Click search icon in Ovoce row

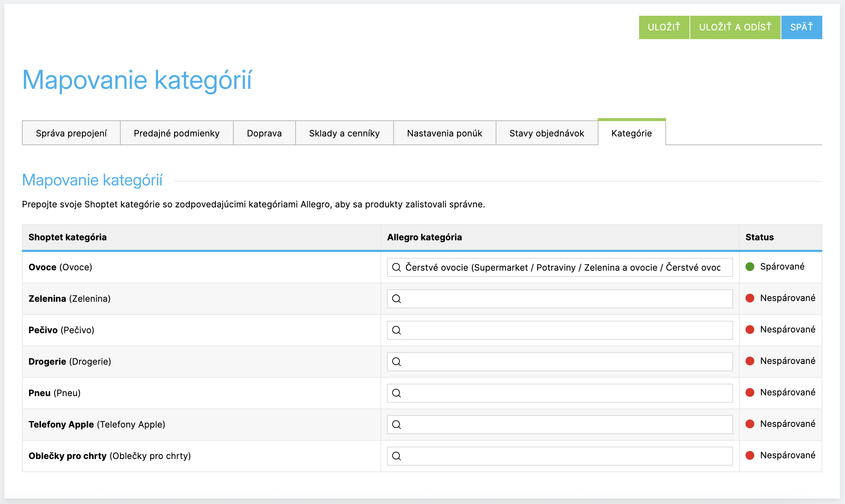click(397, 267)
